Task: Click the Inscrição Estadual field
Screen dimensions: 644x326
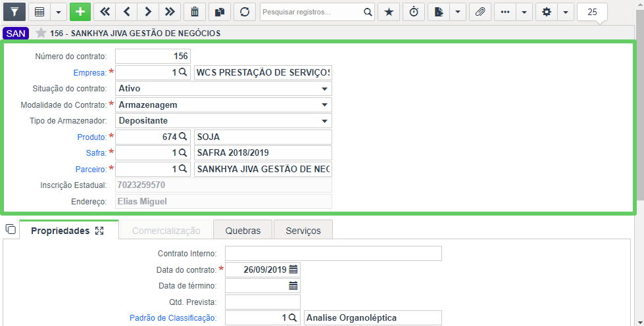Action: 224,185
